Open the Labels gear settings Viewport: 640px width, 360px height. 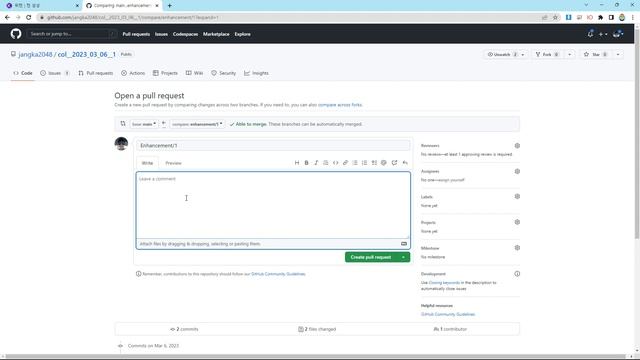(x=517, y=197)
